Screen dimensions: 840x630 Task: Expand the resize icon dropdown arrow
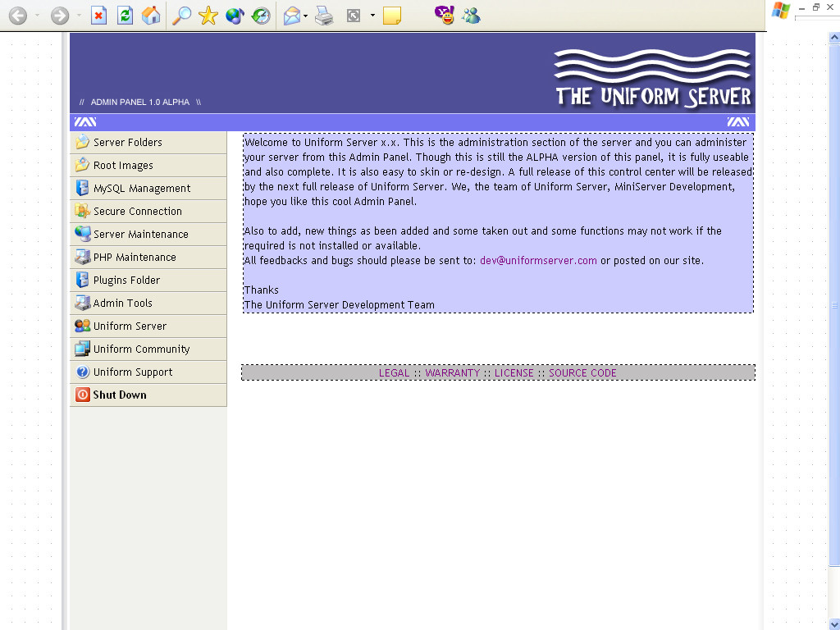[372, 16]
